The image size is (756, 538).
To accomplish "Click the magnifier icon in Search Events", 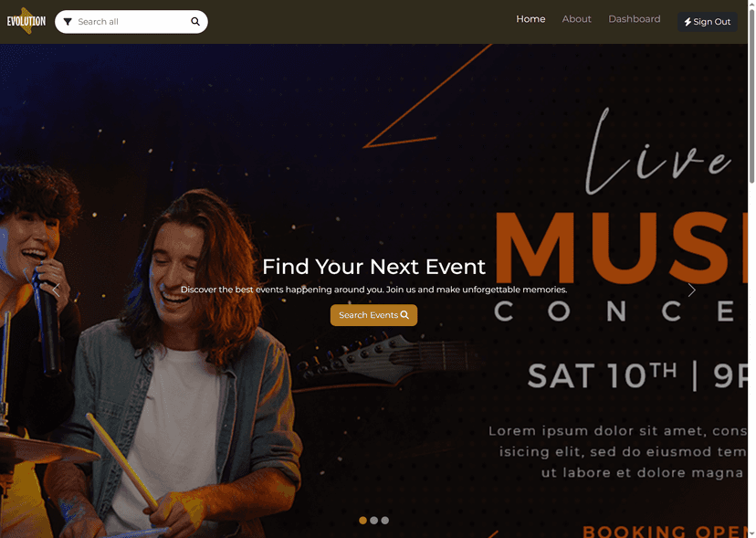I will tap(404, 314).
